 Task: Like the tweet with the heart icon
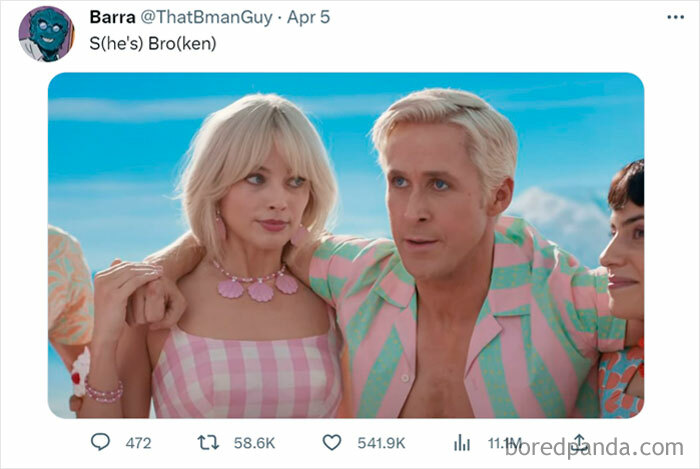click(332, 443)
